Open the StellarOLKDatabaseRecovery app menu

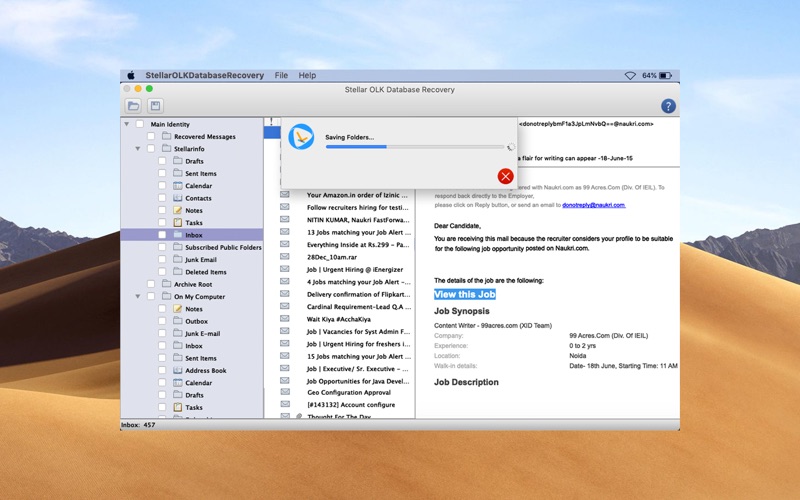[x=205, y=76]
